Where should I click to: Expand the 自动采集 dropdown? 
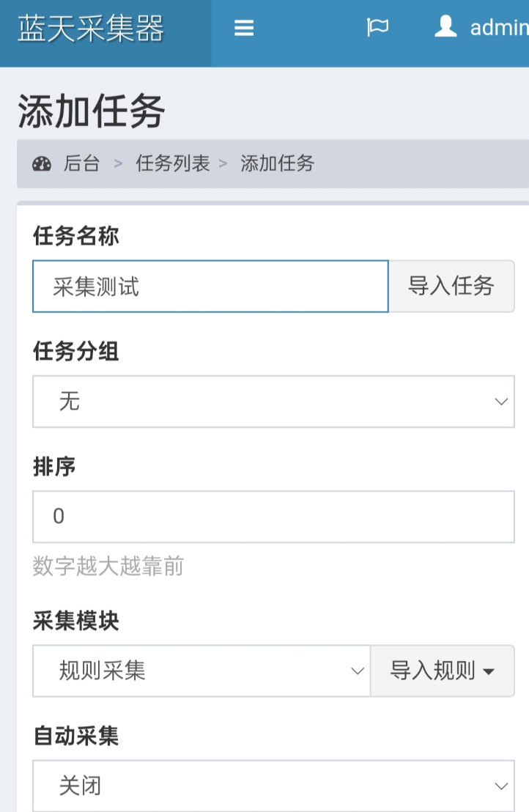tap(273, 786)
